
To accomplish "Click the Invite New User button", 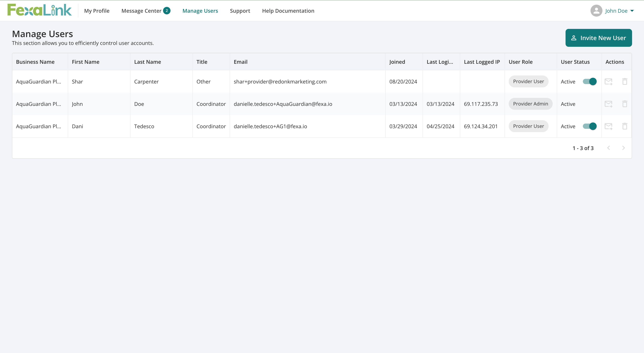I will 599,38.
